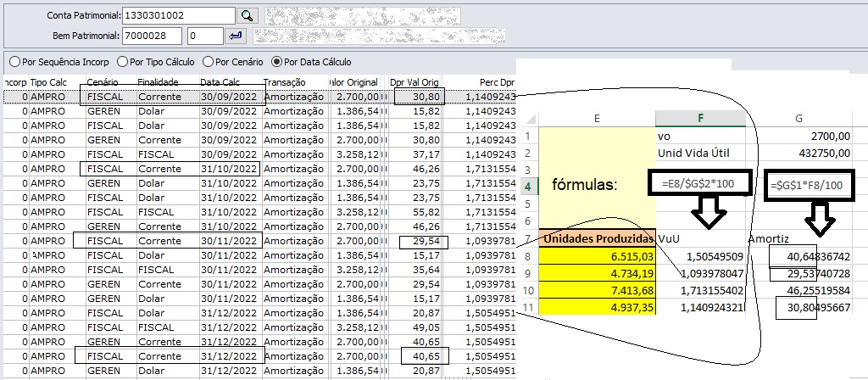This screenshot has height=380, width=868.
Task: Click the blue enter-arrow button beside Bem Patrimonial
Action: (236, 36)
